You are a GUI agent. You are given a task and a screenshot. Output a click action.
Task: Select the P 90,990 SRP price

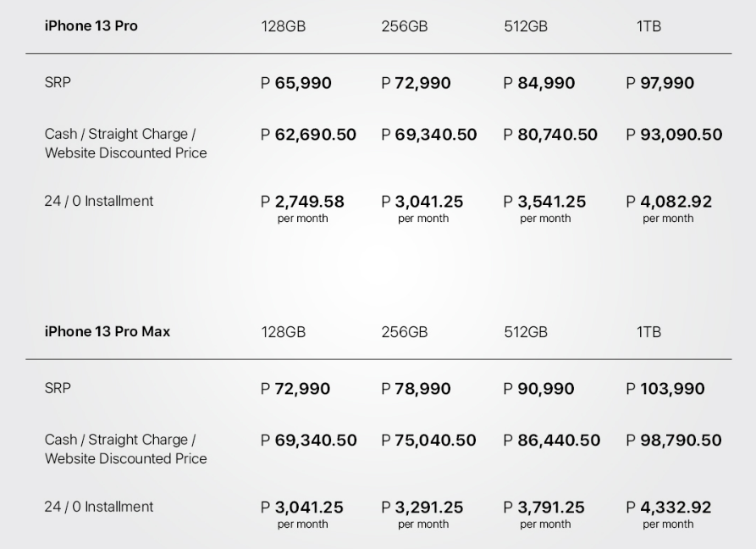pos(538,389)
